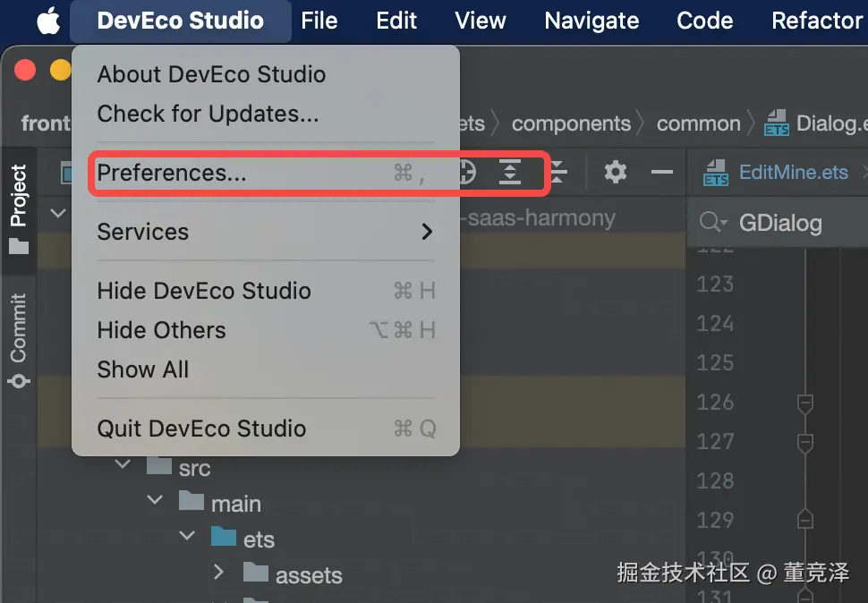The image size is (868, 603).
Task: Collapse the code fold at line 126
Action: [804, 403]
